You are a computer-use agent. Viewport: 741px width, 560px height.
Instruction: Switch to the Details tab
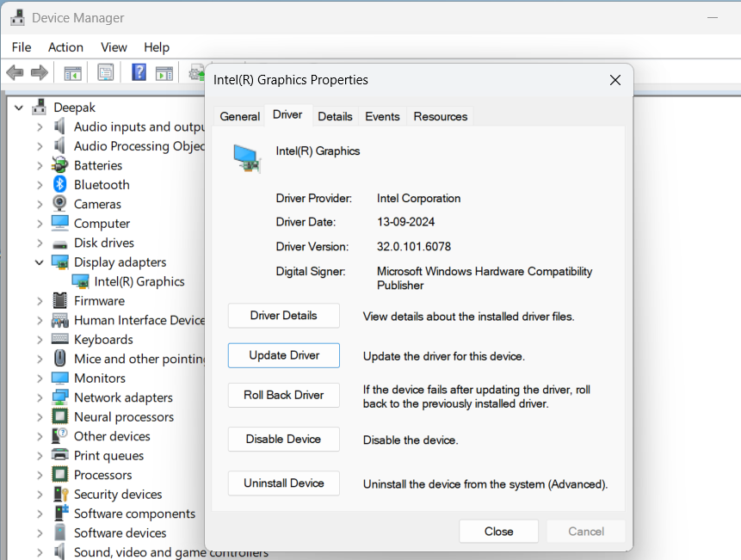point(335,115)
